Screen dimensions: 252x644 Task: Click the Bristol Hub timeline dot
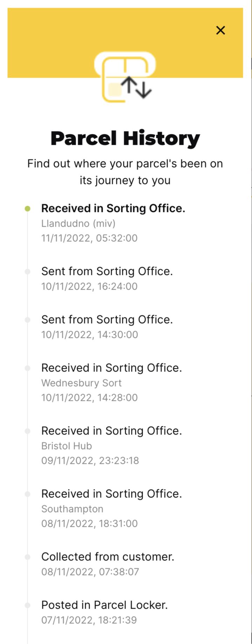click(x=27, y=431)
